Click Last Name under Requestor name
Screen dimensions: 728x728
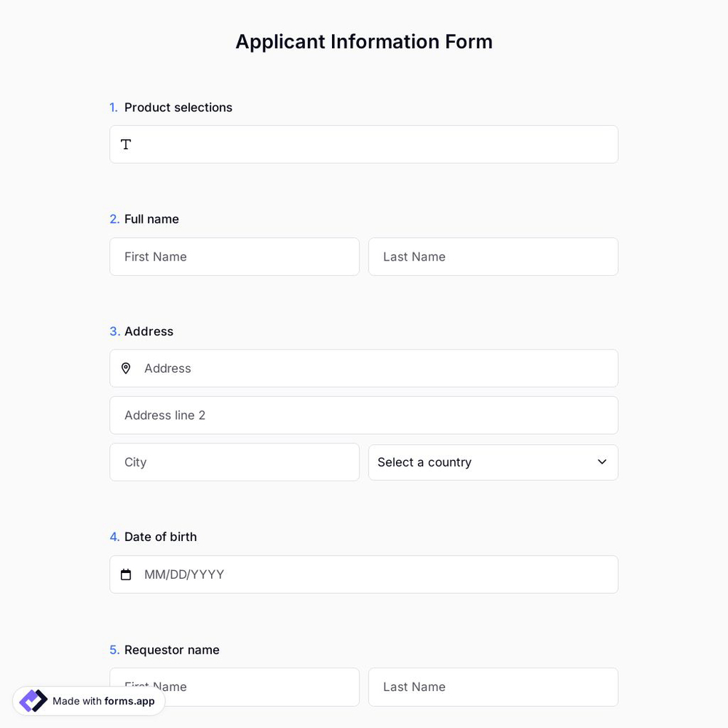pos(494,687)
